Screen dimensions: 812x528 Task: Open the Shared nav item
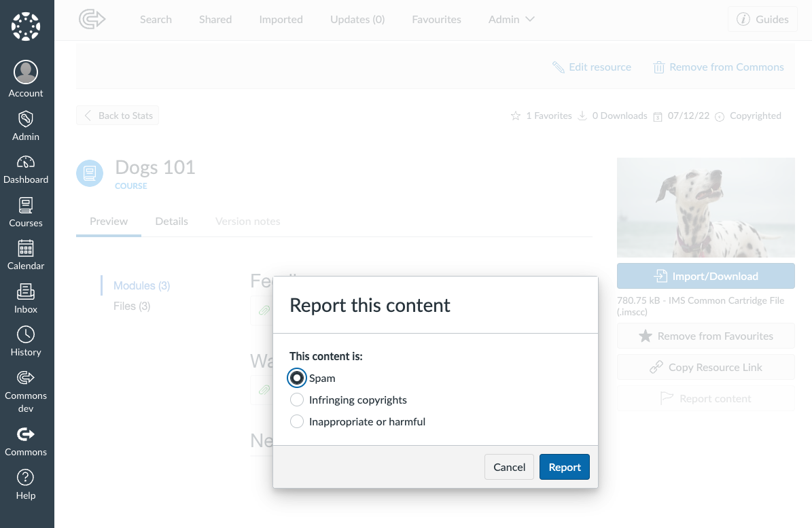[215, 19]
